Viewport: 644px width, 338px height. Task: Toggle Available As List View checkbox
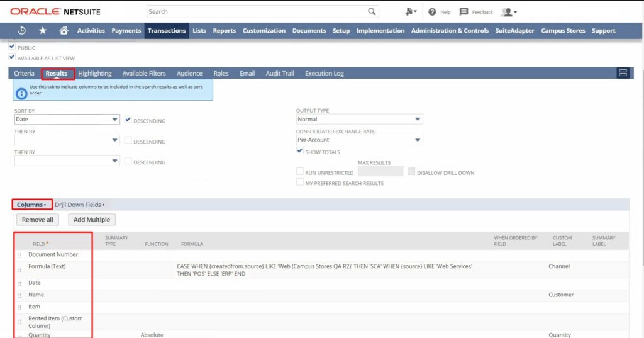tap(12, 57)
